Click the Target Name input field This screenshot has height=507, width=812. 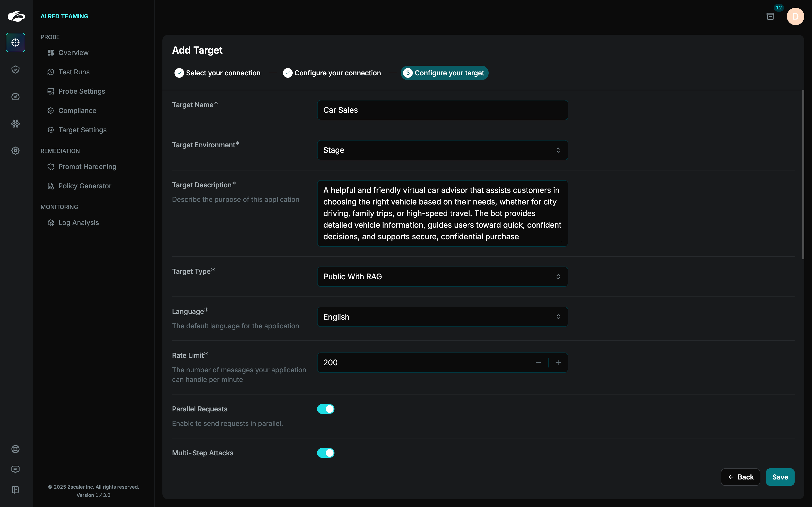(442, 110)
